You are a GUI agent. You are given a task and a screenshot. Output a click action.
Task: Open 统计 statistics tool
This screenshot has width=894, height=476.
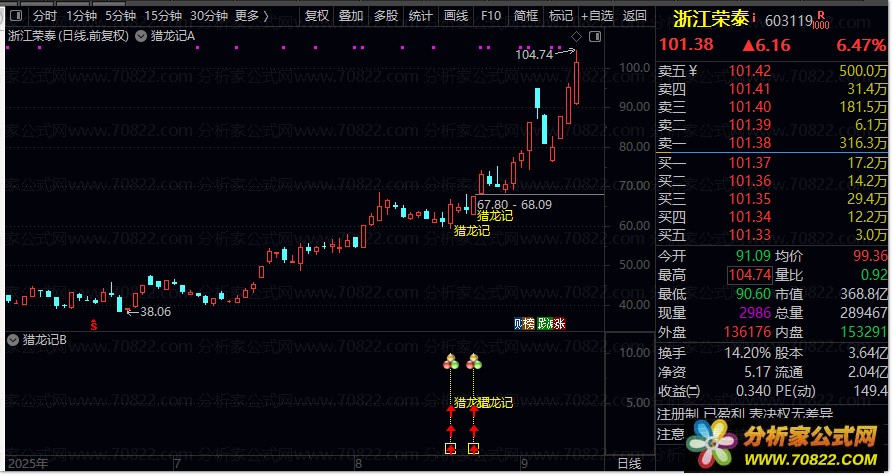pyautogui.click(x=421, y=15)
